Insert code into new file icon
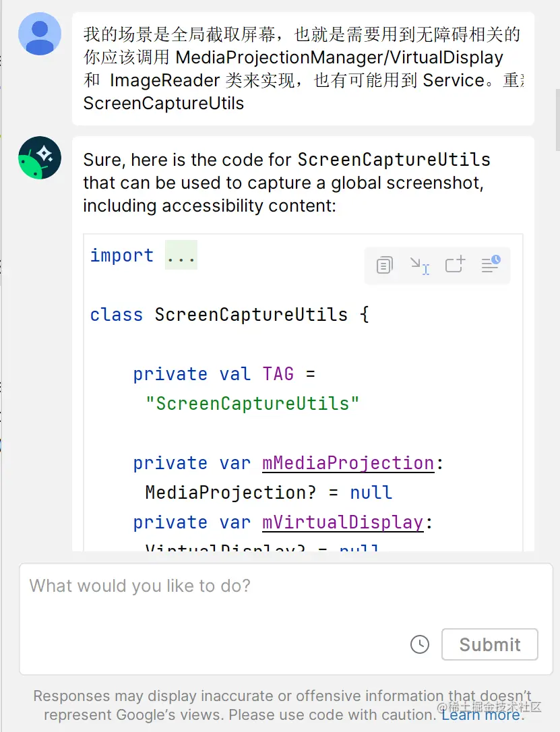 [x=455, y=264]
